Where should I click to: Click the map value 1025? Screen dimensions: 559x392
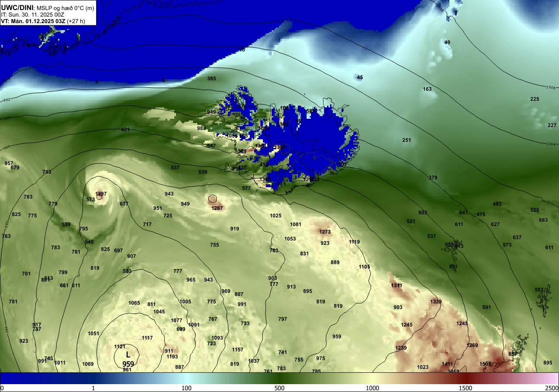point(276,216)
